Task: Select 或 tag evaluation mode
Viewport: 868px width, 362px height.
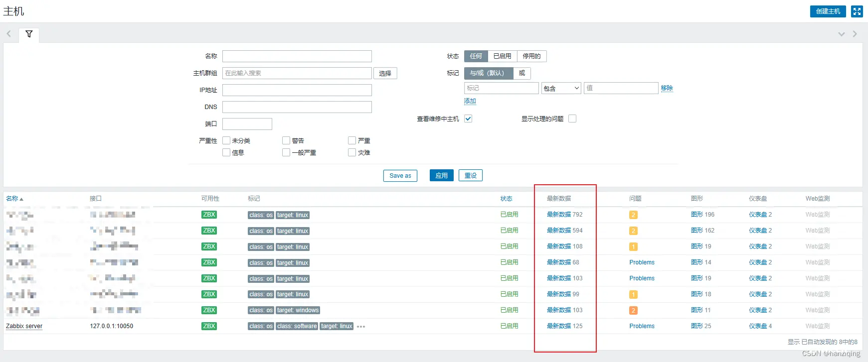Action: coord(522,73)
